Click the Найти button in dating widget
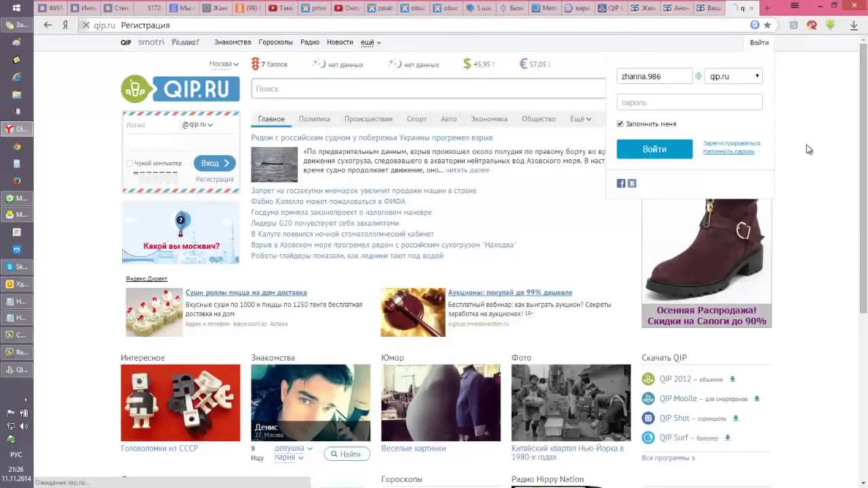The width and height of the screenshot is (868, 488). coord(347,454)
